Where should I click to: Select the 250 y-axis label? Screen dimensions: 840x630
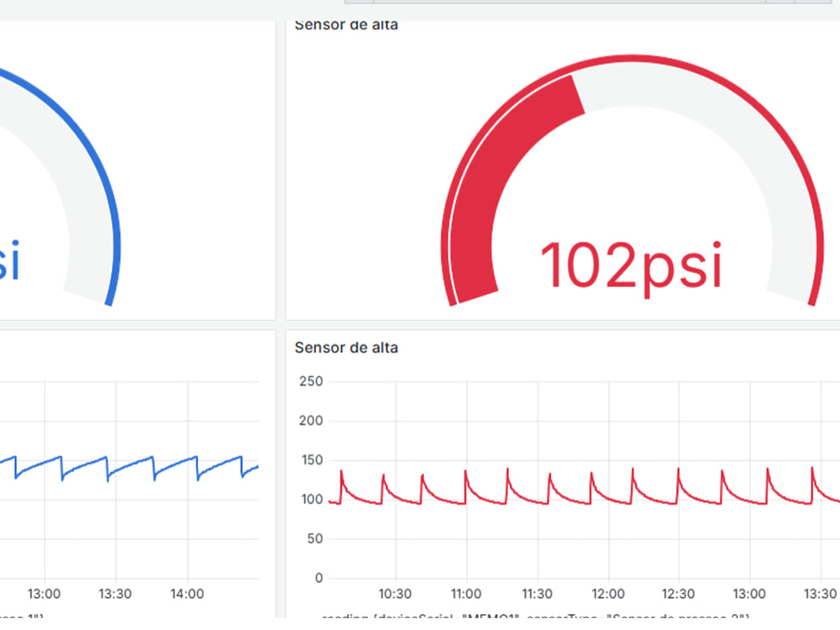pyautogui.click(x=311, y=381)
